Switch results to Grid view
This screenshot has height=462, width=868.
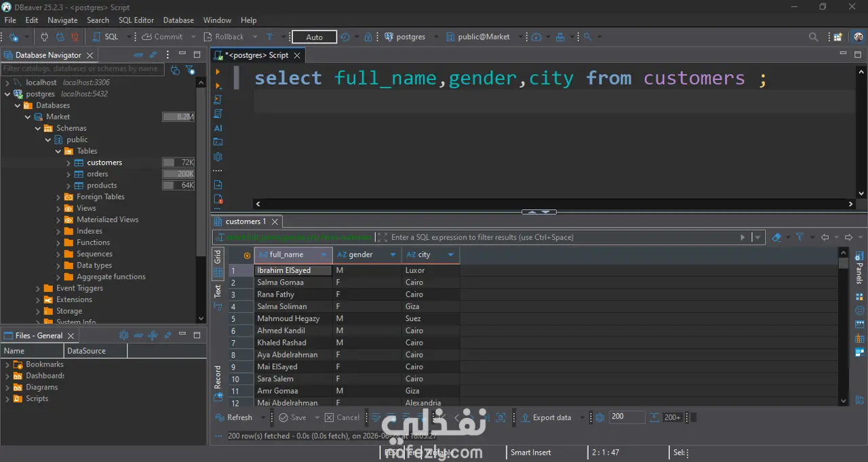(x=218, y=264)
